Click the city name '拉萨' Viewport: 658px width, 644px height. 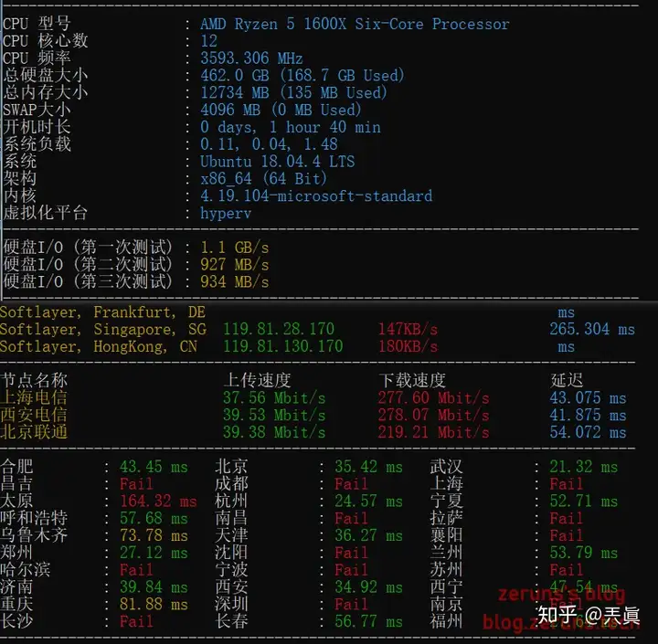tap(447, 518)
